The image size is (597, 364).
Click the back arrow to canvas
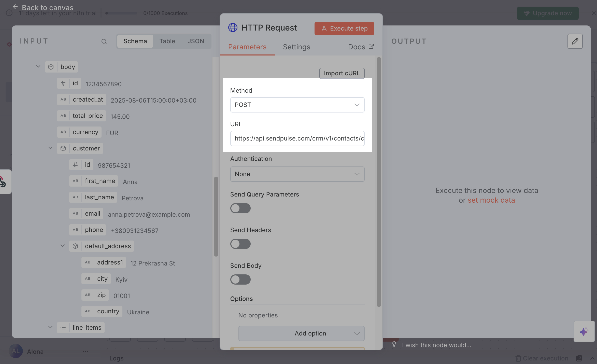pyautogui.click(x=15, y=7)
